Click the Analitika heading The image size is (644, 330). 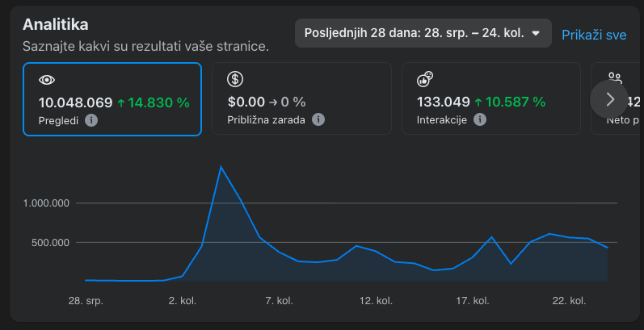(56, 25)
